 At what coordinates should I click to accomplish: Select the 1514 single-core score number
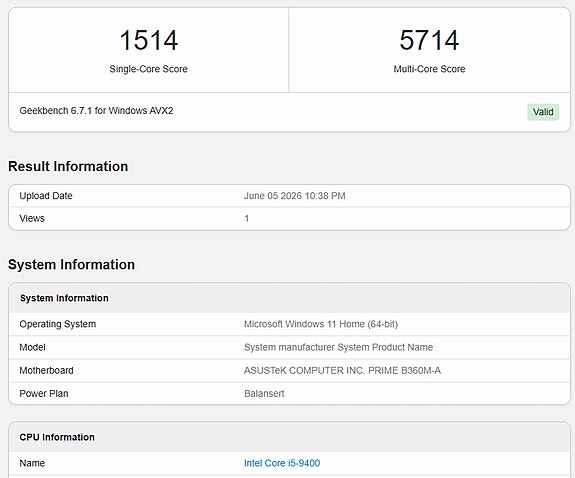coord(149,40)
